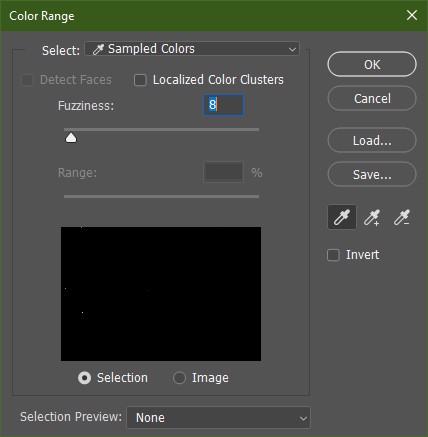
Task: Choose the Image radio button
Action: tap(179, 378)
